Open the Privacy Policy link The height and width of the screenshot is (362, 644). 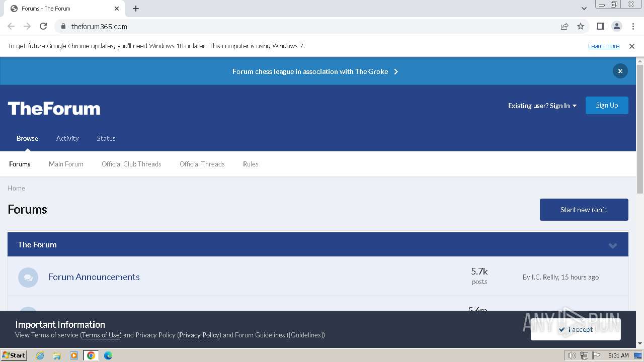coord(199,335)
